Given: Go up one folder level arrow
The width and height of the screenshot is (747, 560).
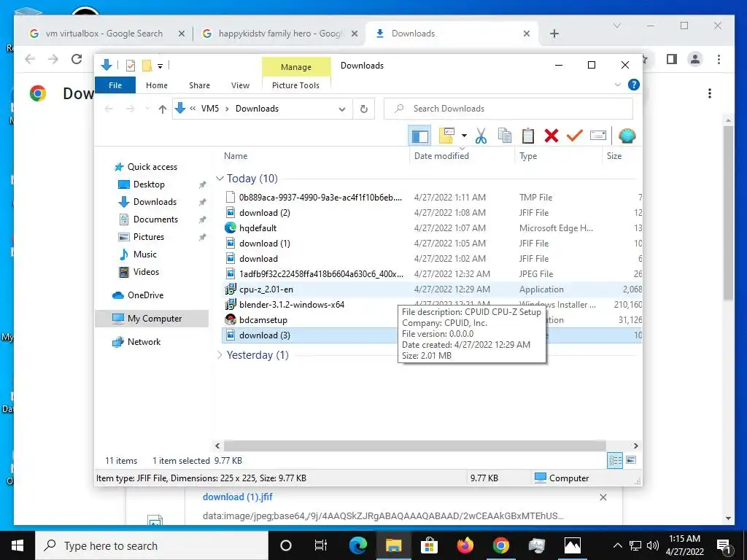Looking at the screenshot, I should pos(163,109).
